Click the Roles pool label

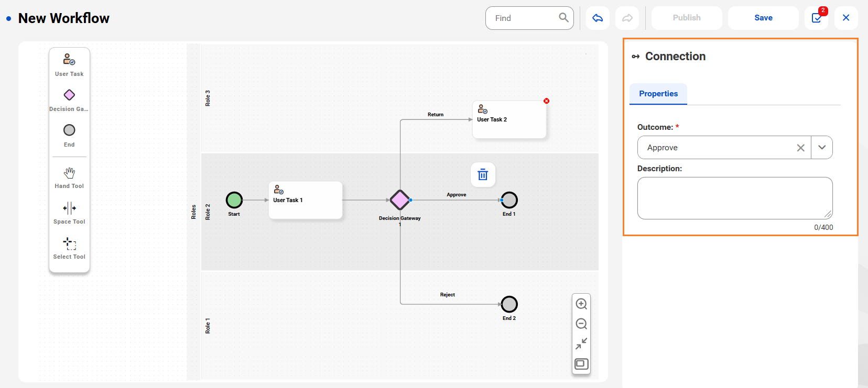pos(193,212)
